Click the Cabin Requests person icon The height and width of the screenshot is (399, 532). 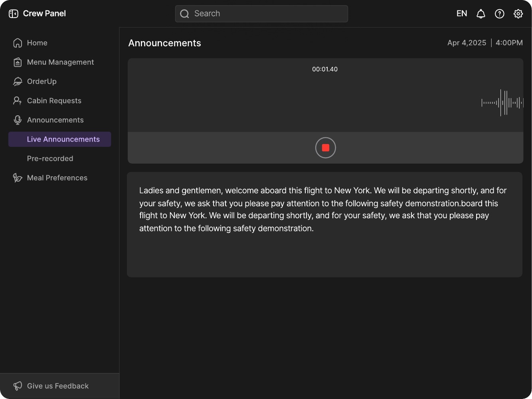coord(18,101)
